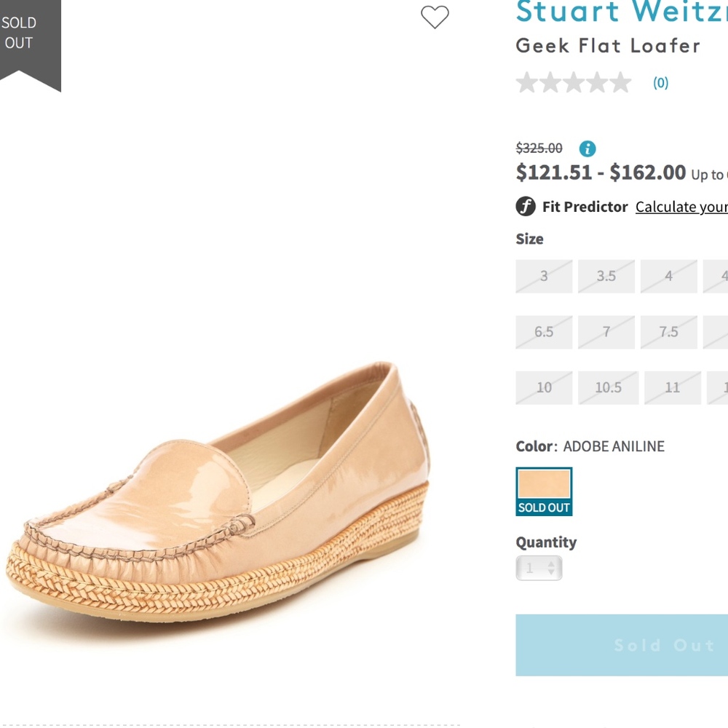Add shoe to wishlist via heart icon

[x=435, y=18]
